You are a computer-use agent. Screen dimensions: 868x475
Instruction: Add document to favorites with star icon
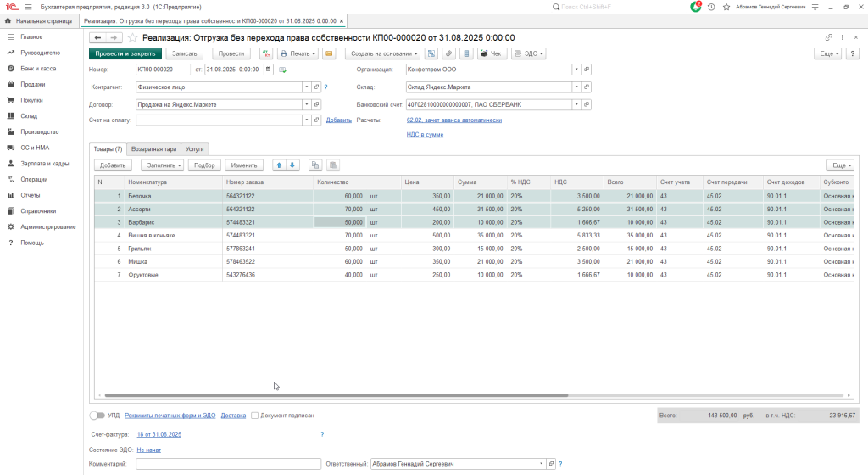pyautogui.click(x=132, y=38)
